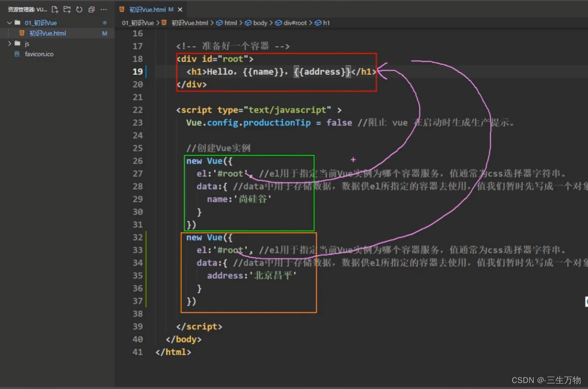Click the New File icon in explorer header

pyautogui.click(x=55, y=9)
